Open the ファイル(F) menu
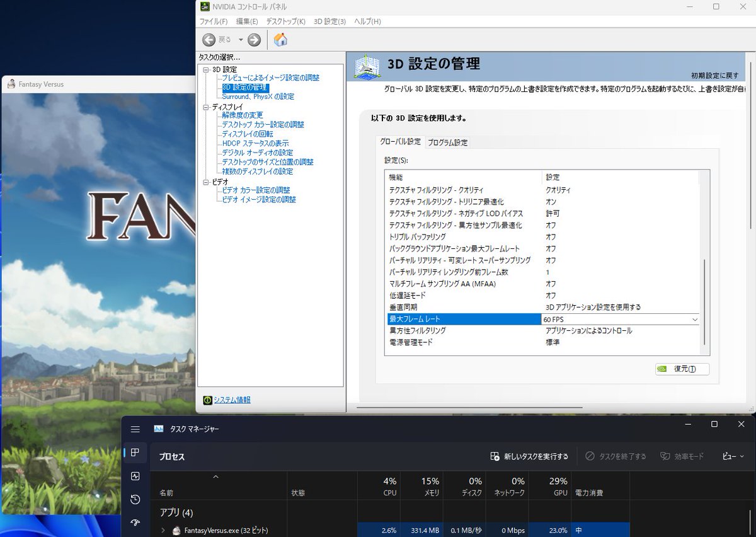 pyautogui.click(x=214, y=21)
